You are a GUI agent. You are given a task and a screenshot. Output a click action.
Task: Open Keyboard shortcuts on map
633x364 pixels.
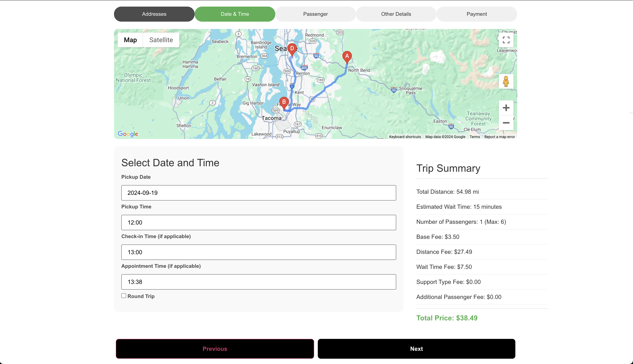pos(405,137)
